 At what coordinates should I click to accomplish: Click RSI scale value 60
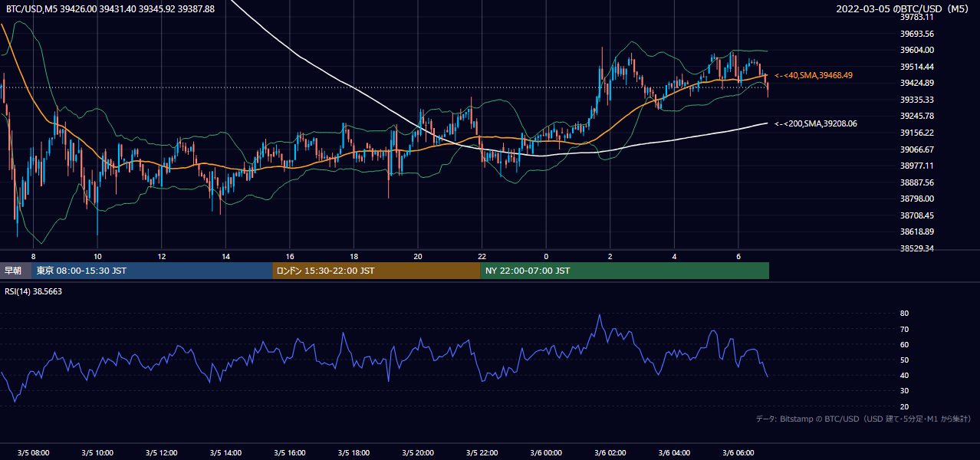pos(905,344)
